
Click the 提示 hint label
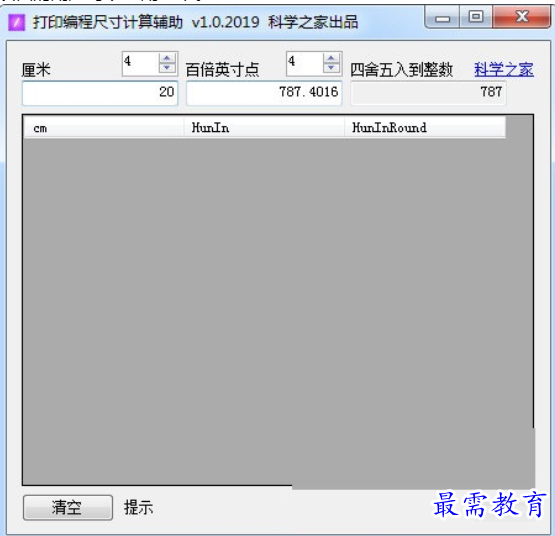(138, 507)
